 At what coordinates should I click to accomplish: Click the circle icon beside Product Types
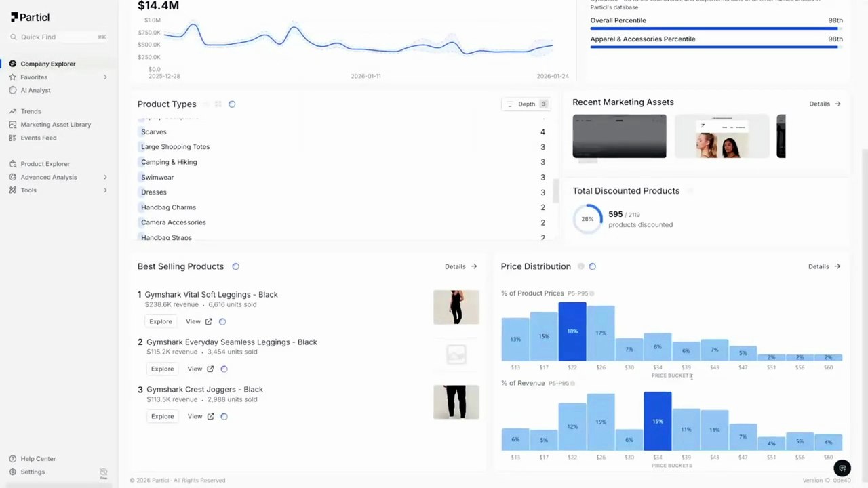pyautogui.click(x=232, y=104)
